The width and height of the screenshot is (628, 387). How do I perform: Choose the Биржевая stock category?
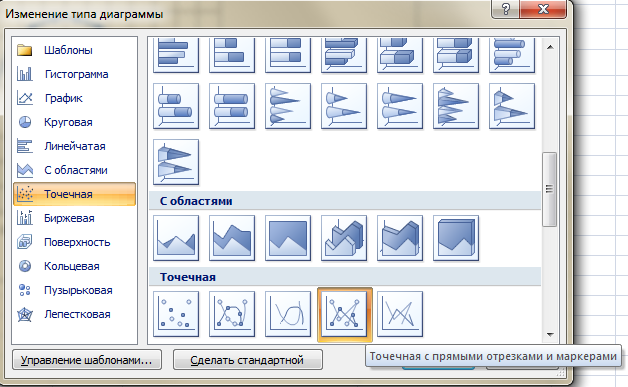(74, 218)
